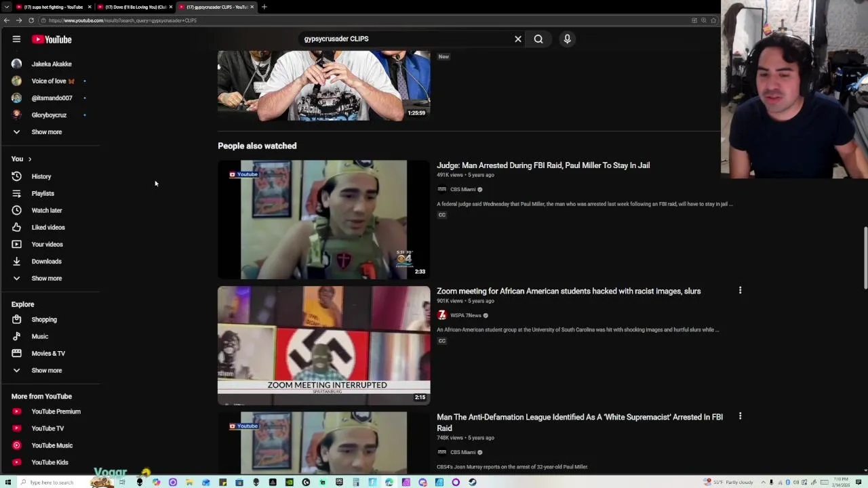This screenshot has height=488, width=868.
Task: Open more options for Zoom meeting video
Action: tap(740, 291)
